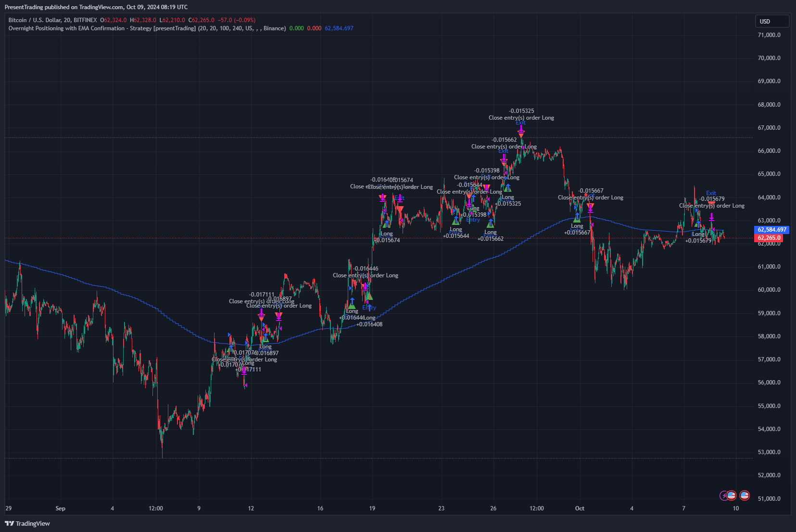Click the purple lightning event icon
This screenshot has height=532, width=796.
tap(724, 495)
